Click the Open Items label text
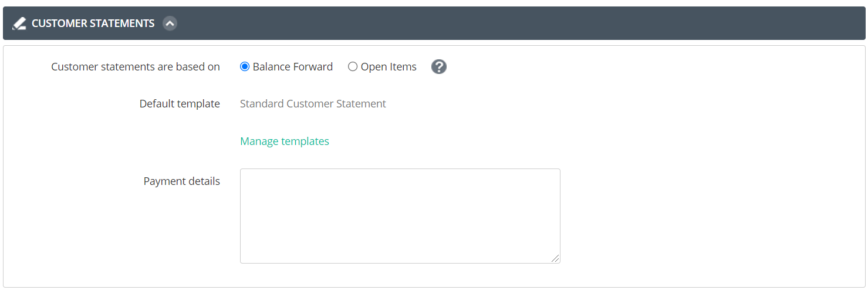 tap(389, 67)
